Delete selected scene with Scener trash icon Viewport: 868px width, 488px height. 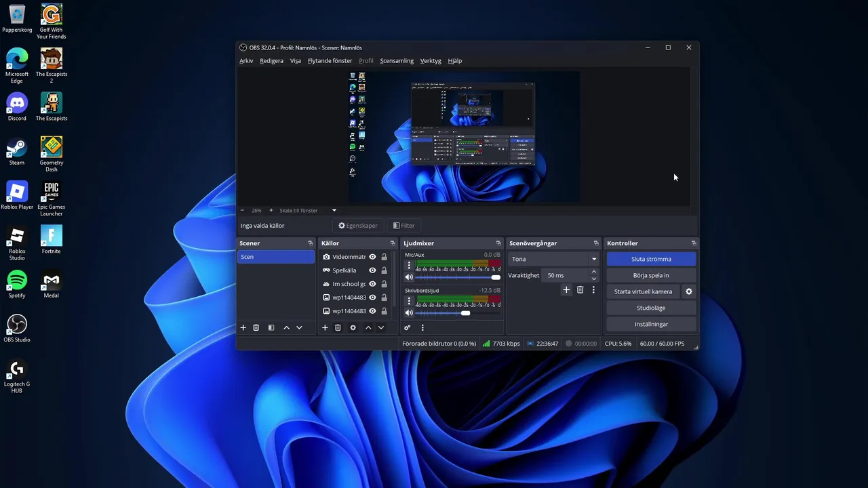[256, 327]
